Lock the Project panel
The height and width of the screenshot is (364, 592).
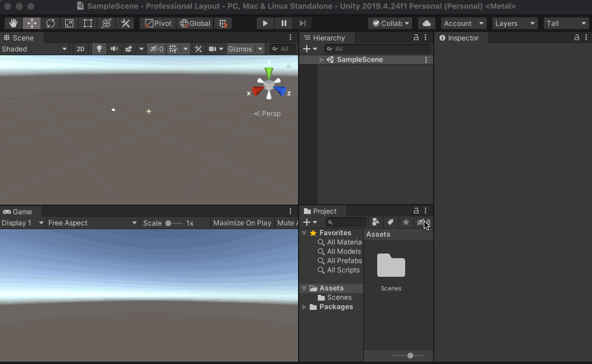[416, 210]
